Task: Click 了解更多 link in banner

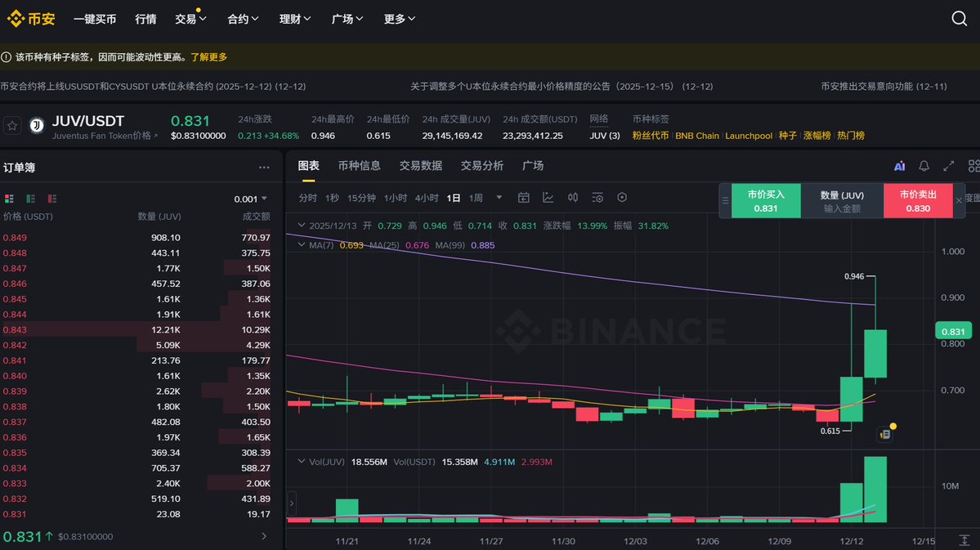Action: pyautogui.click(x=208, y=57)
